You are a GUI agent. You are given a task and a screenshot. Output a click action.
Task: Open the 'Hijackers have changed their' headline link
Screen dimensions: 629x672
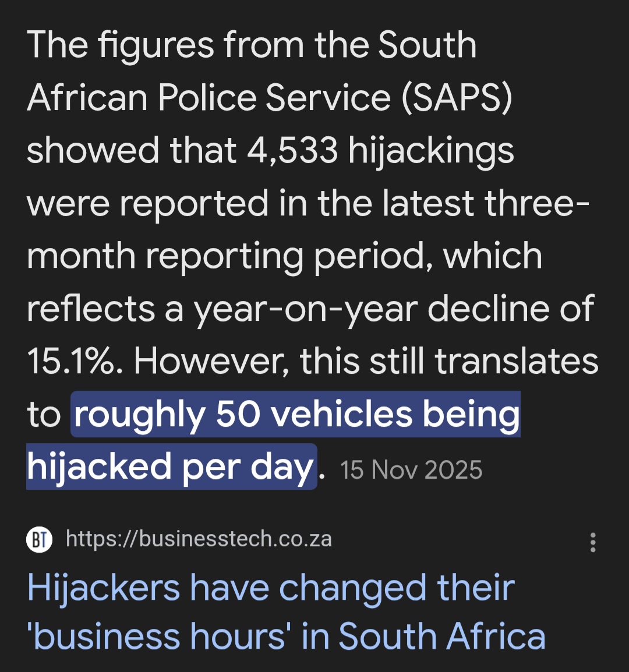pos(271,588)
